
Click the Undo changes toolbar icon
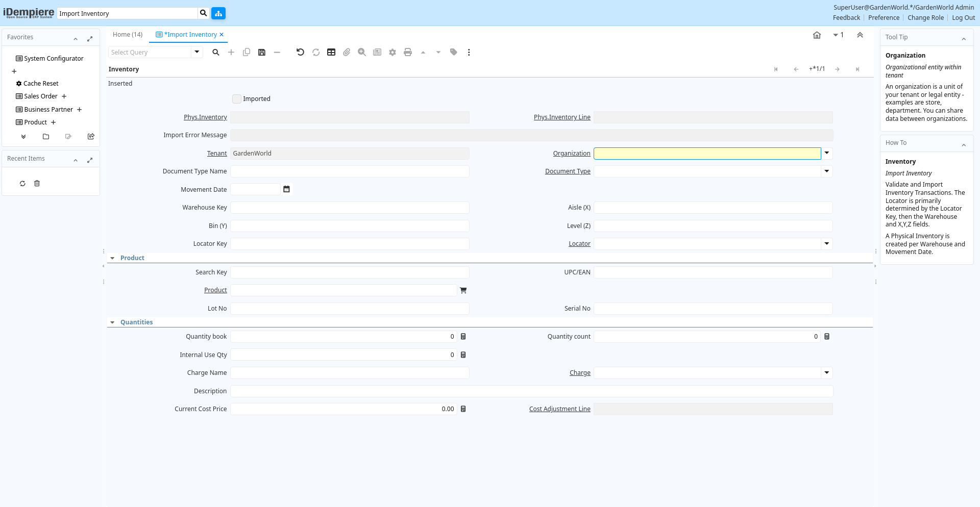(x=300, y=53)
